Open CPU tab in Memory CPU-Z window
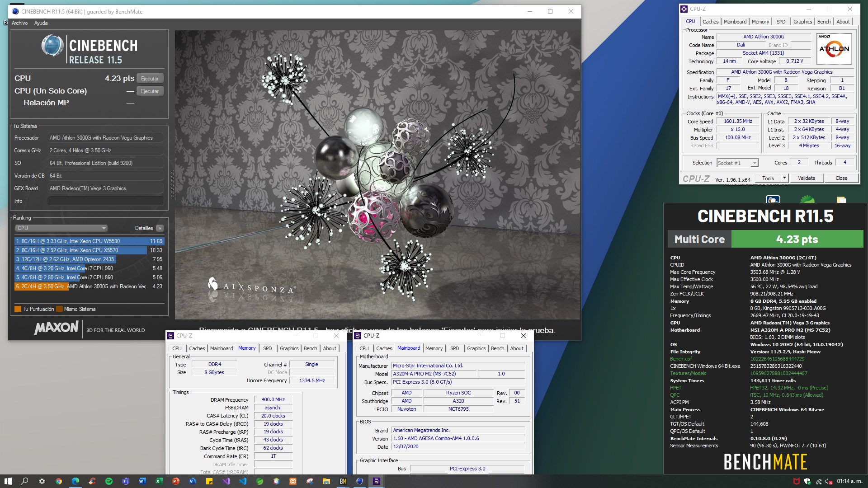Screen dimensions: 868x488 (177, 348)
